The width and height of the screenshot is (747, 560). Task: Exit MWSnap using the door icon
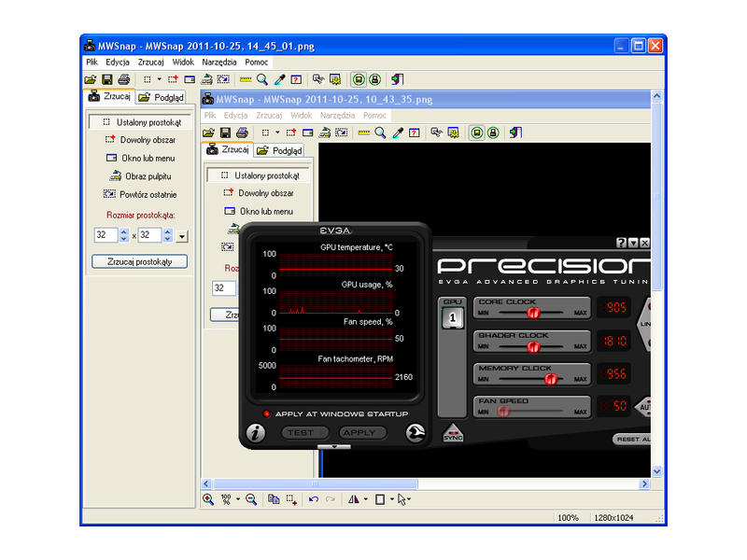point(398,79)
